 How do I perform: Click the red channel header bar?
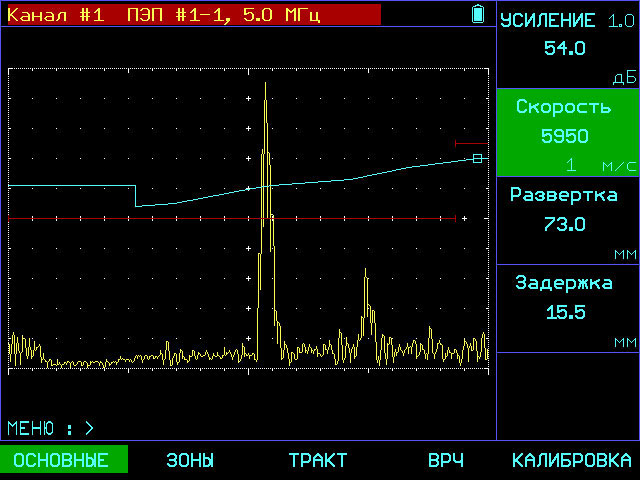[194, 15]
